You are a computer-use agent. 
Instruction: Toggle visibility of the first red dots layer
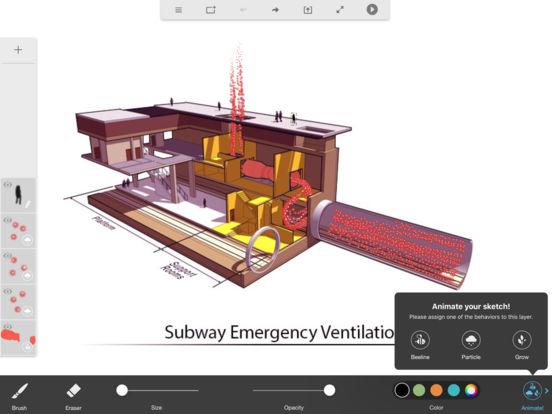8,220
